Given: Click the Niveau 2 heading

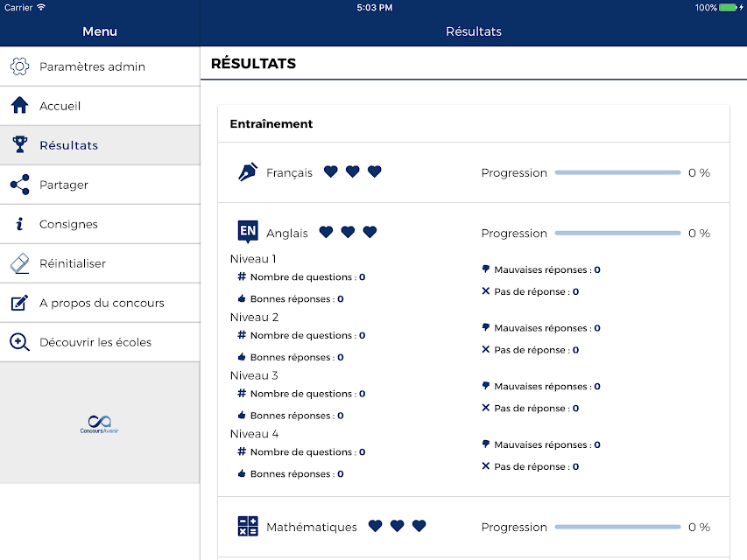Looking at the screenshot, I should click(254, 317).
